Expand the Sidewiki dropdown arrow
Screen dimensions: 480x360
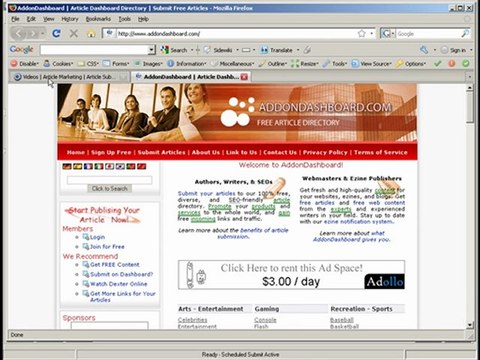237,50
